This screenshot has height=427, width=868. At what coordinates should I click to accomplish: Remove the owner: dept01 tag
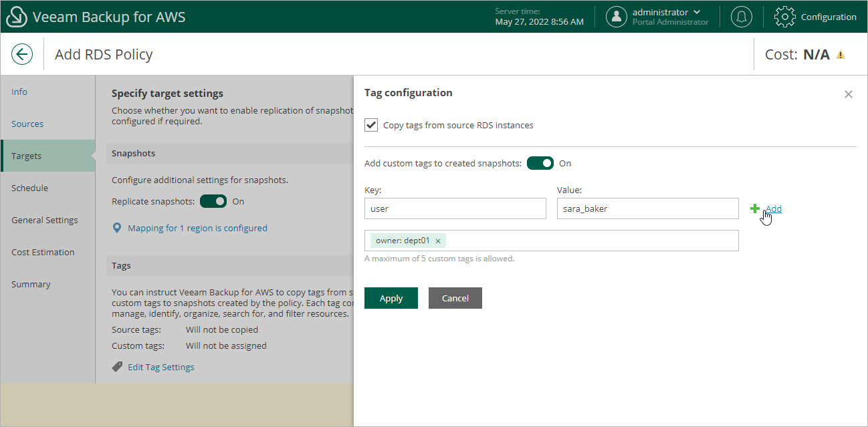pos(438,241)
